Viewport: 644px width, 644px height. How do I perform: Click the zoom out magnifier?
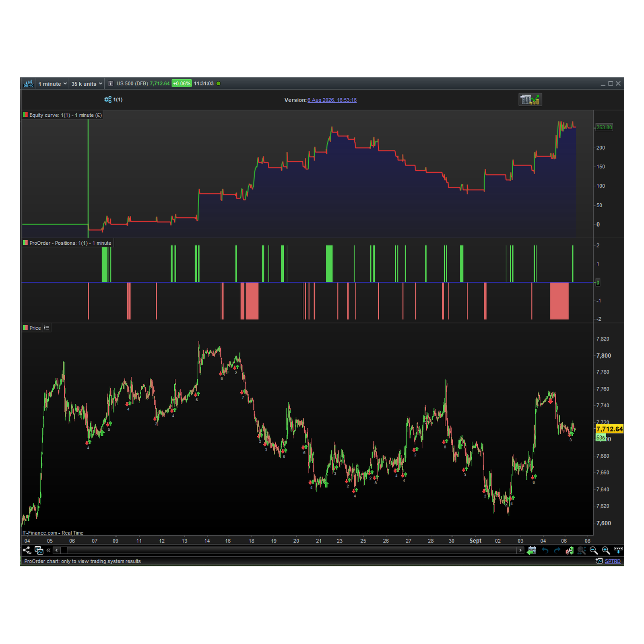tap(594, 550)
